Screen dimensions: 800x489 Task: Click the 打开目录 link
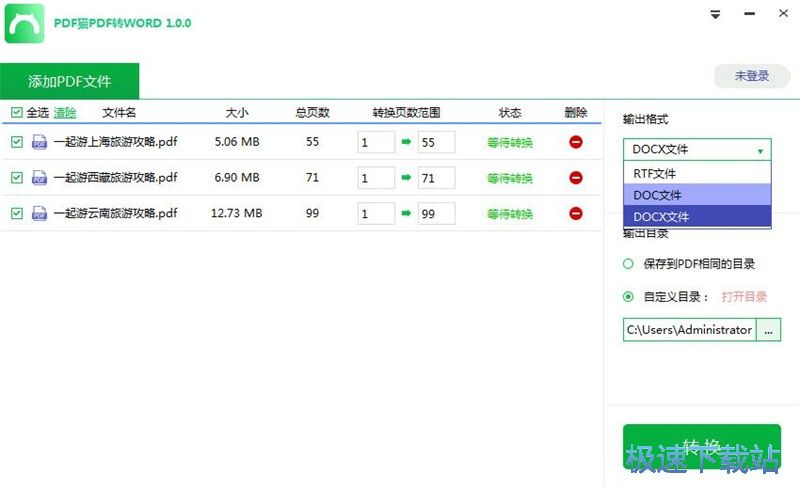(744, 297)
